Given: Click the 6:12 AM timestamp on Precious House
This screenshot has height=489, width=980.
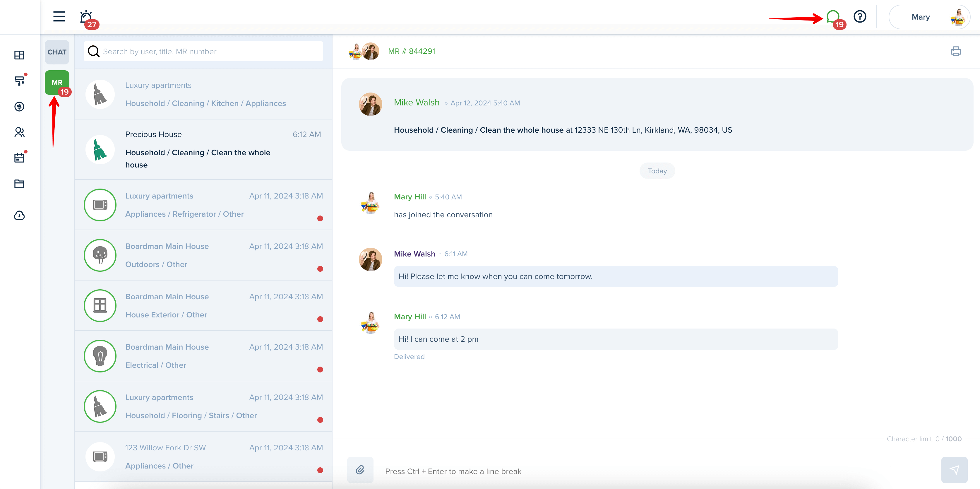Looking at the screenshot, I should tap(307, 134).
